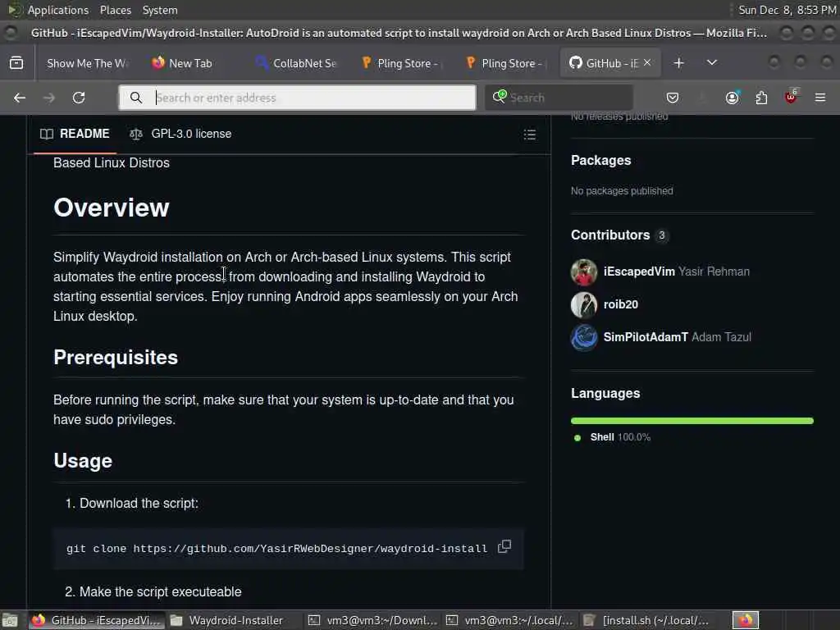Viewport: 840px width, 630px height.
Task: Open the Places menu
Action: [x=115, y=10]
